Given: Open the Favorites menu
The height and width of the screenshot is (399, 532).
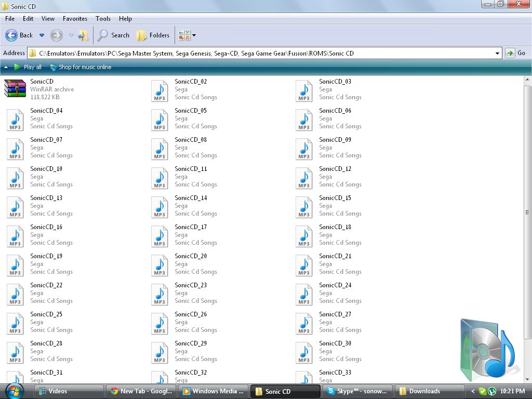Looking at the screenshot, I should (x=75, y=18).
